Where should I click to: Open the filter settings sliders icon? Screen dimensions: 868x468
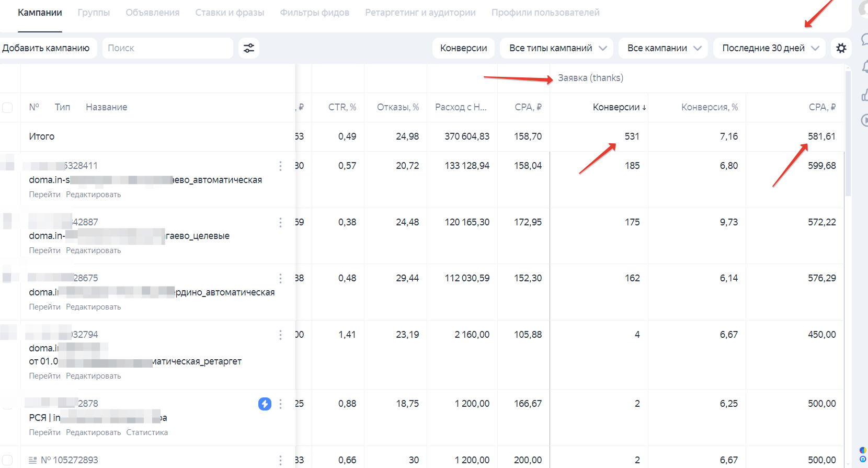tap(249, 48)
